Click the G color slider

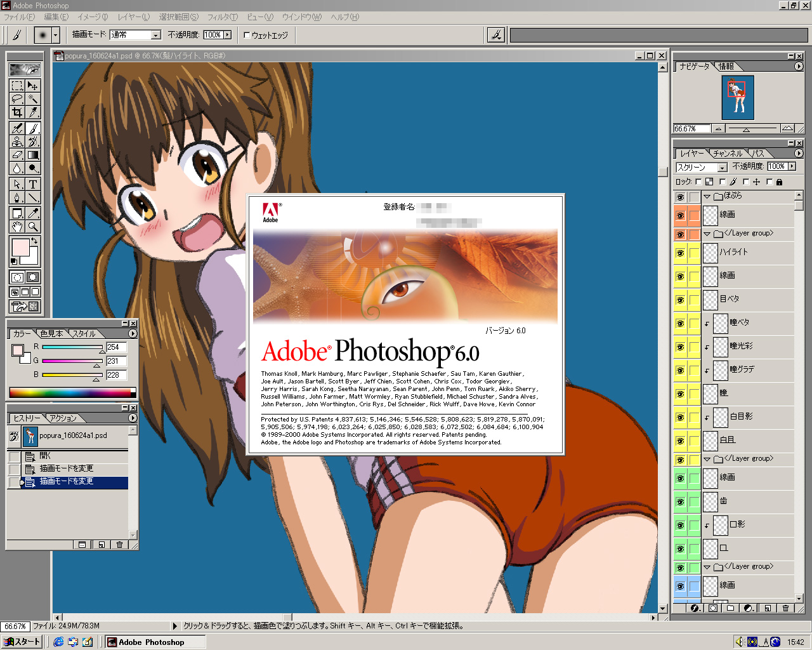[x=72, y=361]
